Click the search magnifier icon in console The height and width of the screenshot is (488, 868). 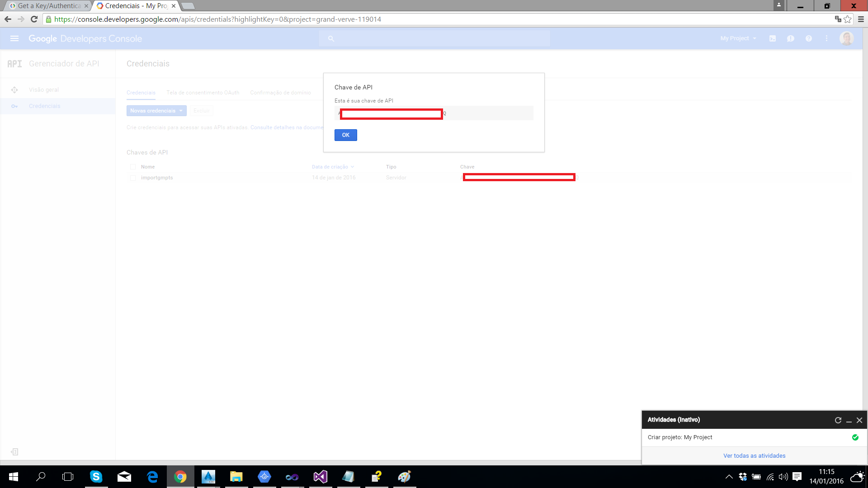tap(331, 39)
